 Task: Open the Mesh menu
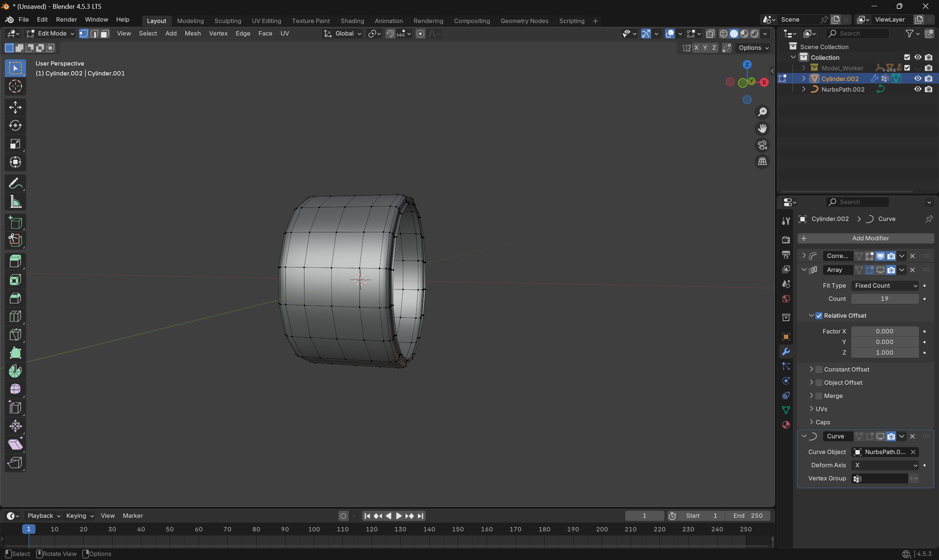193,34
